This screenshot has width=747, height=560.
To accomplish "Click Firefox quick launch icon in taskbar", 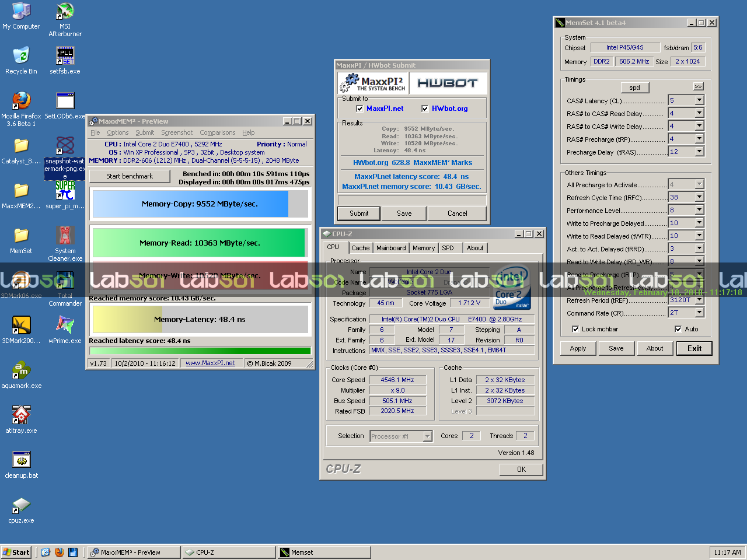I will tap(59, 552).
